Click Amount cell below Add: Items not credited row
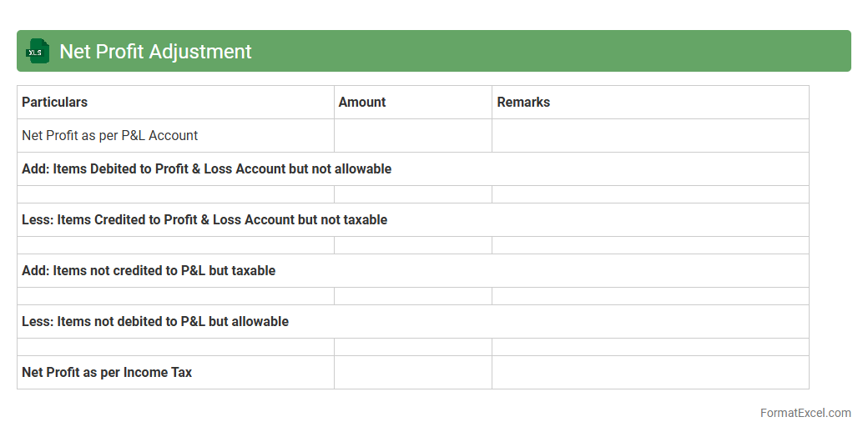The height and width of the screenshot is (437, 868). tap(412, 296)
